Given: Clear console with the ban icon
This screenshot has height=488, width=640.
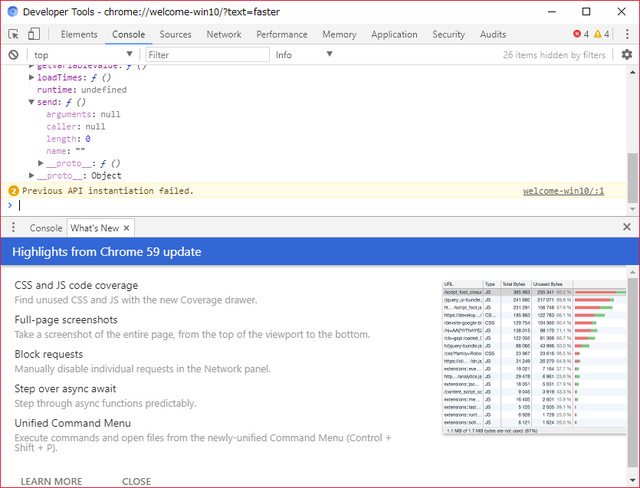Looking at the screenshot, I should pyautogui.click(x=13, y=55).
